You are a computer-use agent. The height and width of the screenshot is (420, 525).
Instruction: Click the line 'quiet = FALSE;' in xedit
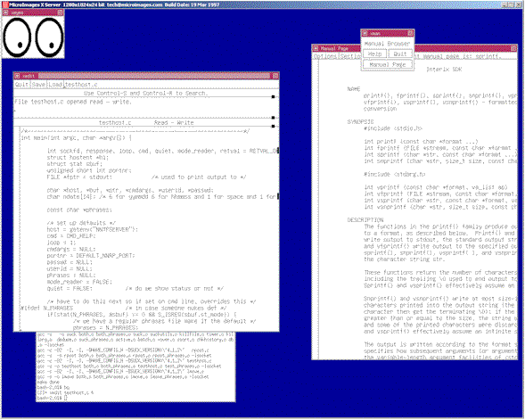(70, 288)
